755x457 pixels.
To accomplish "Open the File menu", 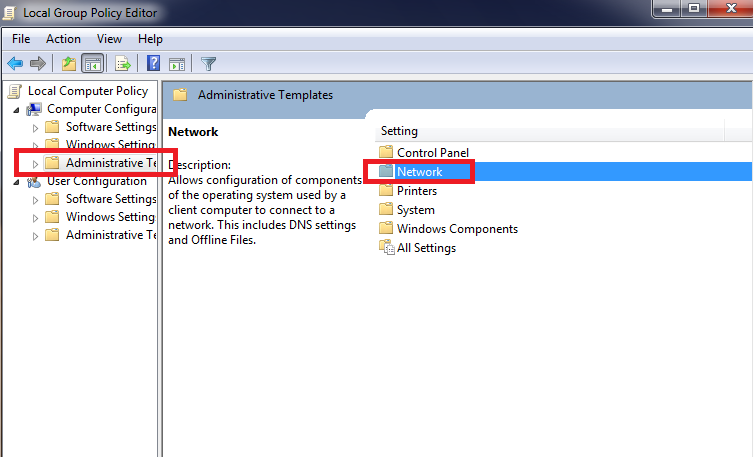I will tap(21, 39).
